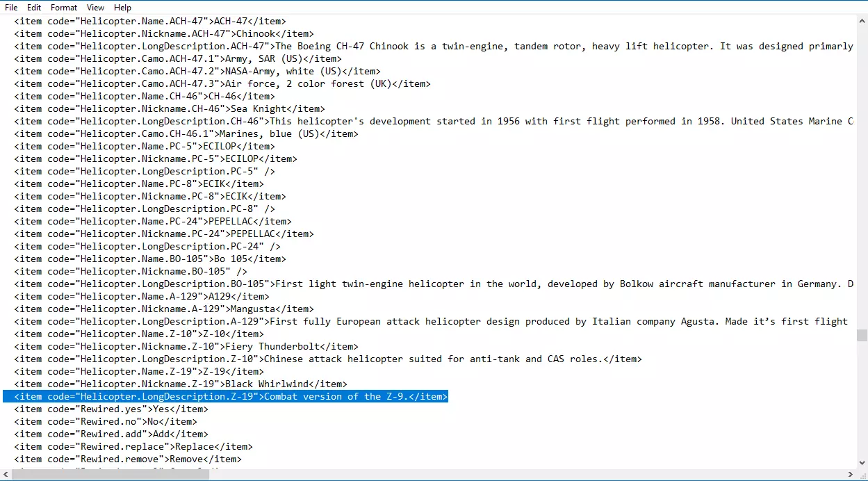The width and height of the screenshot is (868, 481).
Task: Click the Rewired.add line
Action: click(111, 434)
